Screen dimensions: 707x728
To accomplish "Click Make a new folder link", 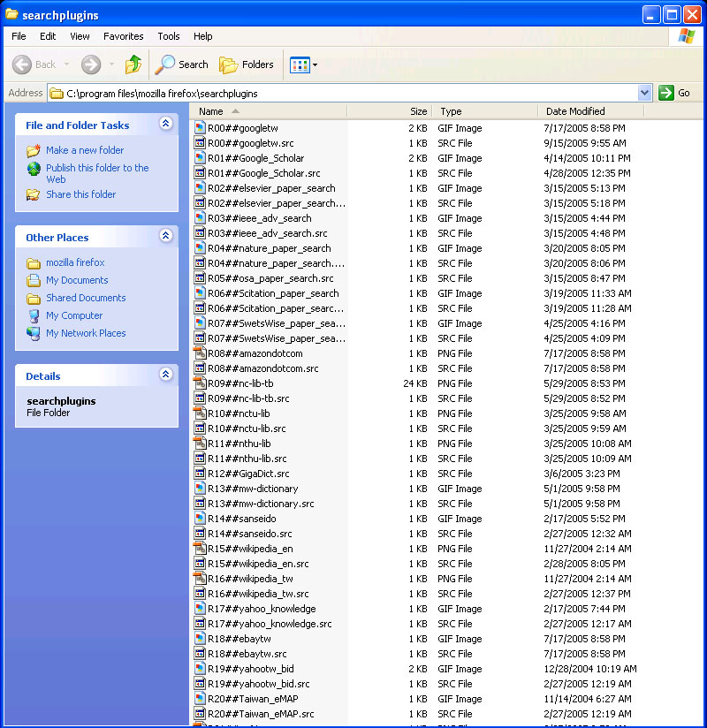I will pyautogui.click(x=85, y=150).
